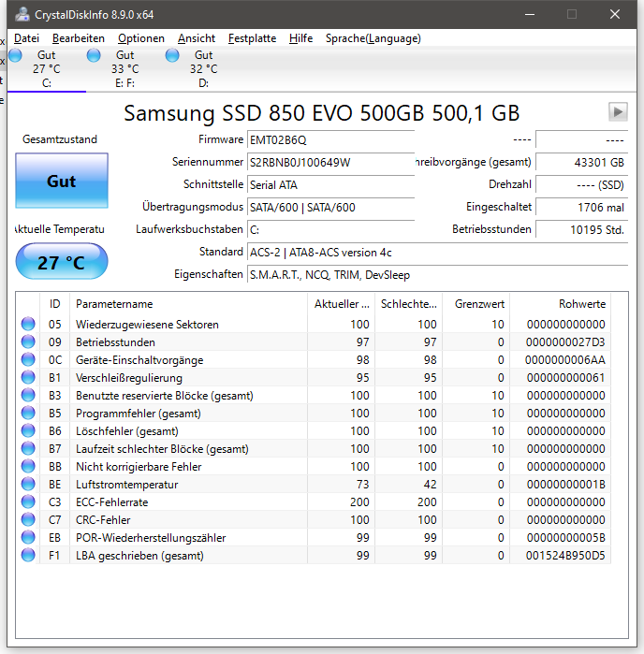Viewport: 644px width, 654px height.
Task: Click the Gut health status button
Action: [62, 181]
